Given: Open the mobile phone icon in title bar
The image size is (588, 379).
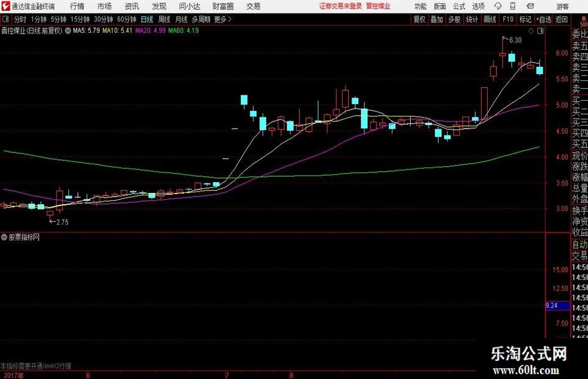Looking at the screenshot, I should [513, 6].
